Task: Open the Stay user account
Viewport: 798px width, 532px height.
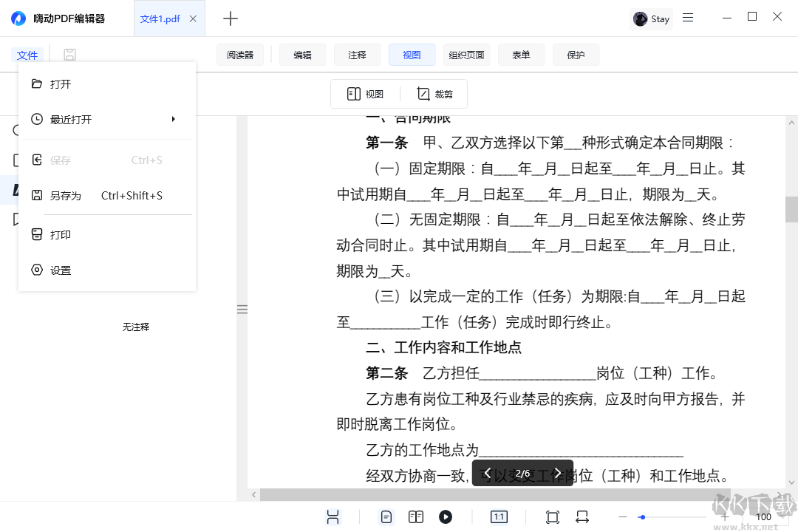Action: (x=652, y=18)
